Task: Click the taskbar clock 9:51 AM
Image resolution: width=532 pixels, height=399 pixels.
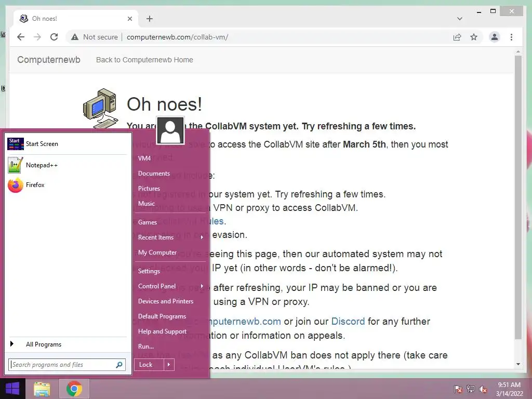Action: pos(509,385)
